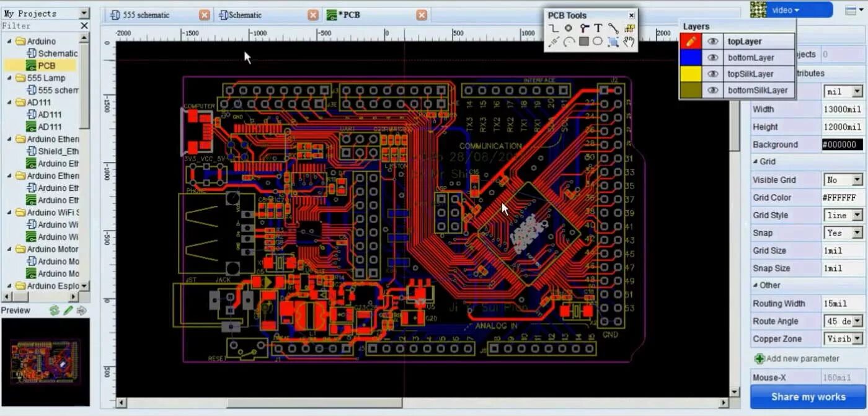The image size is (868, 416).
Task: Click the Grid Color #FFFFFF field
Action: click(842, 198)
